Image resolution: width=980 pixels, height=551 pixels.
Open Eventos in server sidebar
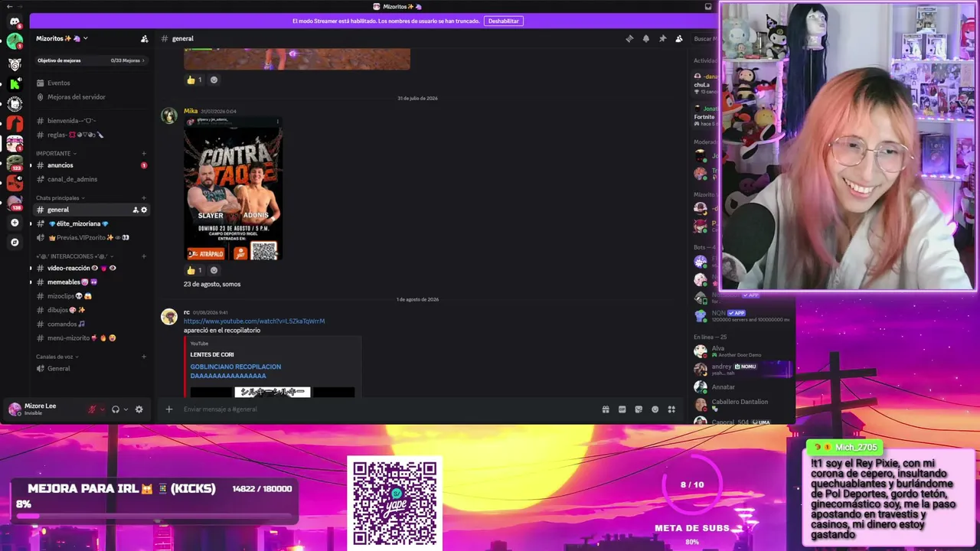point(90,83)
